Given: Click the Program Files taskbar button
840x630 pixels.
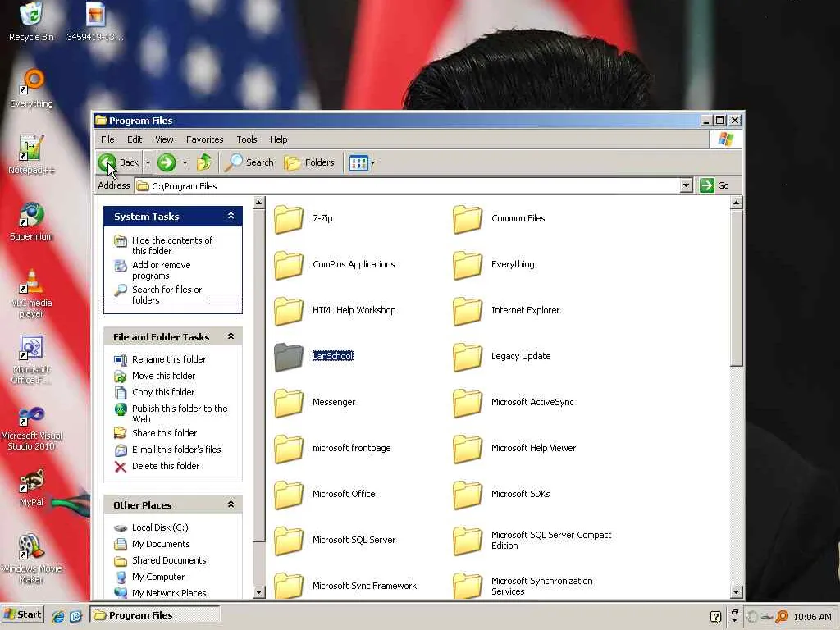Looking at the screenshot, I should 154,615.
